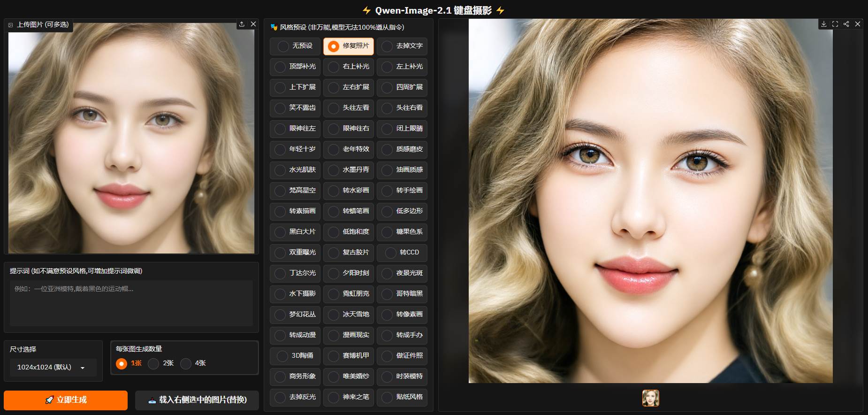This screenshot has height=415, width=868.
Task: Choose the 霓虹朋克 preset
Action: click(x=349, y=294)
